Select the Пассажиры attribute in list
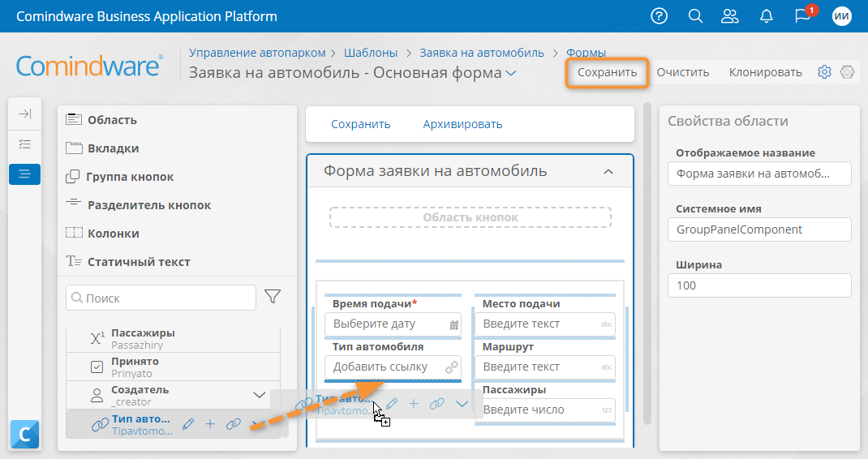 (x=174, y=338)
